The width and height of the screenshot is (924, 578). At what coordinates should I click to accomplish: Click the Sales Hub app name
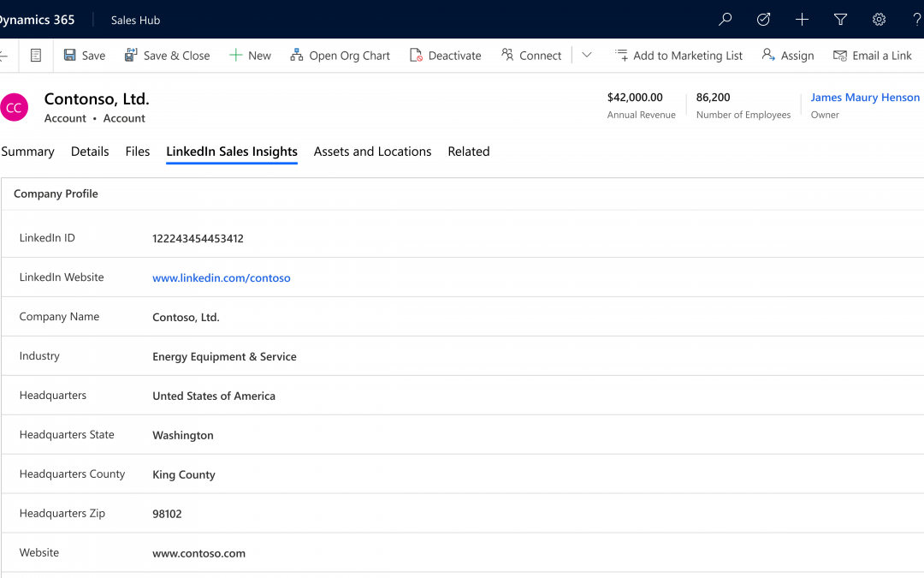click(135, 20)
